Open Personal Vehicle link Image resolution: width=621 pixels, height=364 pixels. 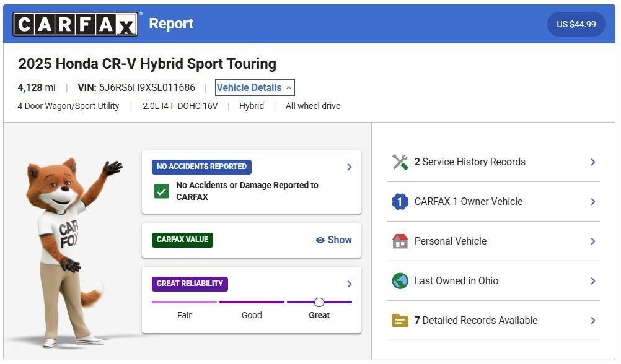[x=451, y=241]
